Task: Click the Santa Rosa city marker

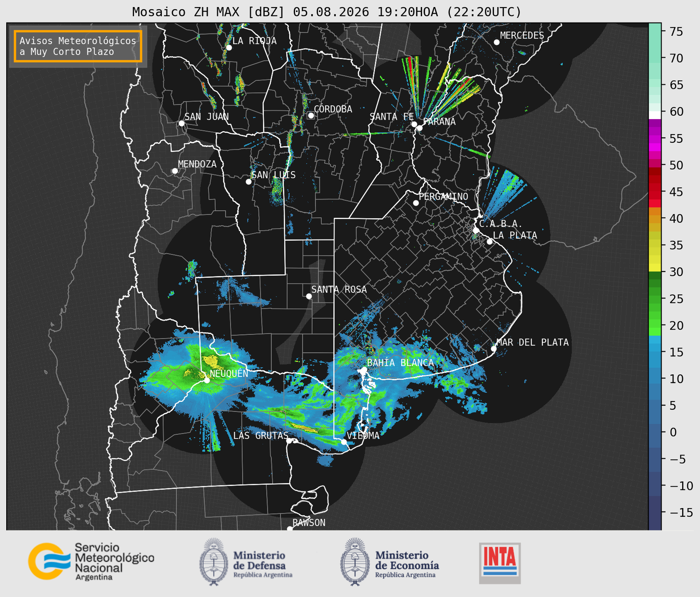Action: coord(309,296)
